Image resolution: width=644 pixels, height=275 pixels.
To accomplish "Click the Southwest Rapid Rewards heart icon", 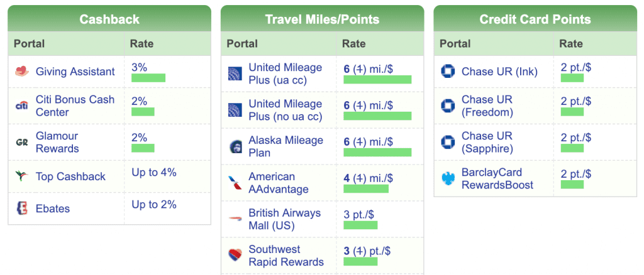I will point(235,256).
